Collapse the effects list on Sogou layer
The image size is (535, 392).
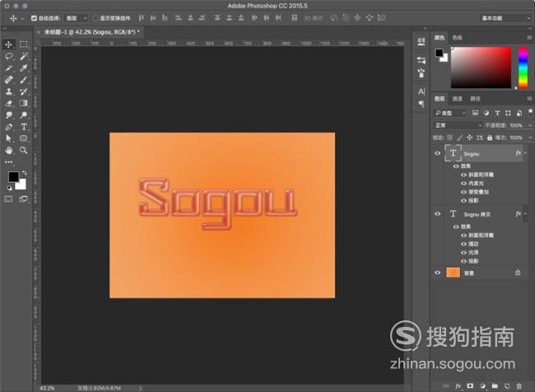click(525, 153)
